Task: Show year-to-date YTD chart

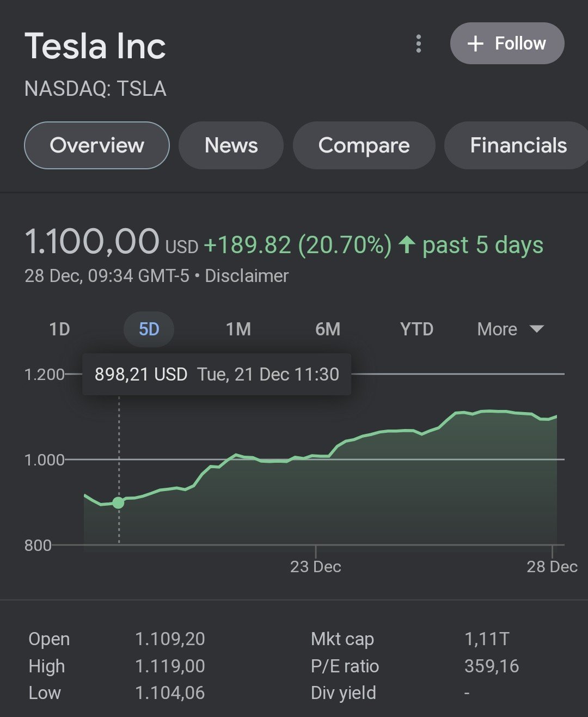Action: tap(416, 329)
